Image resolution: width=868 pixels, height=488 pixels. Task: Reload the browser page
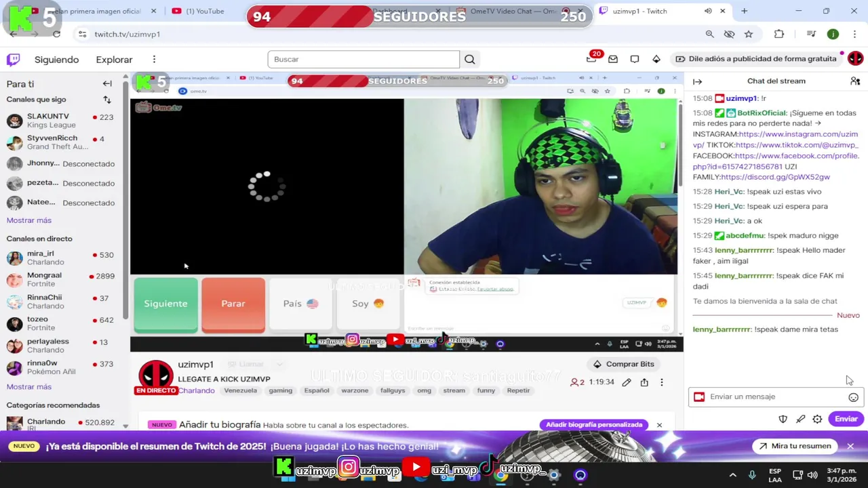pyautogui.click(x=56, y=34)
